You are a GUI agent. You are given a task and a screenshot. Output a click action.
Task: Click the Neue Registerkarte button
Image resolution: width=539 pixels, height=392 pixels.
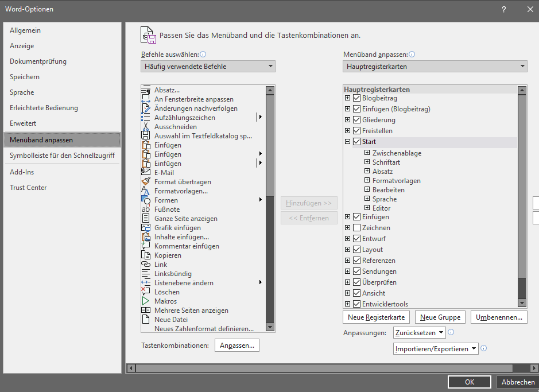pyautogui.click(x=376, y=317)
